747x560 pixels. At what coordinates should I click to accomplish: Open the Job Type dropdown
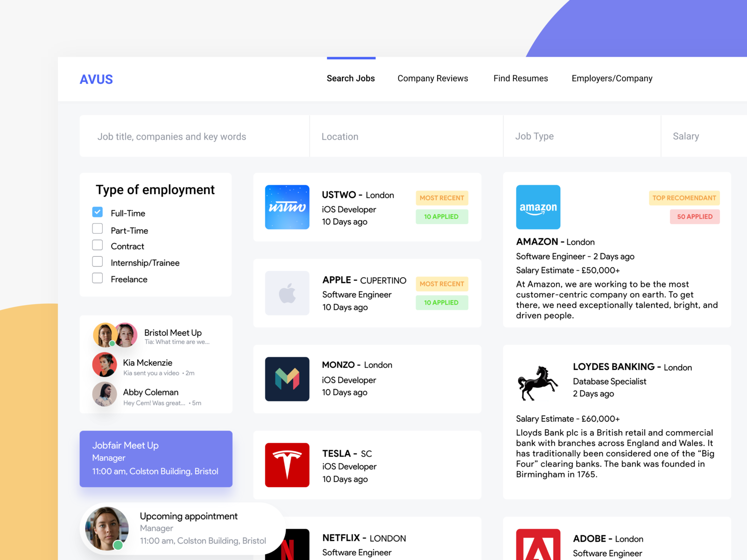click(581, 136)
